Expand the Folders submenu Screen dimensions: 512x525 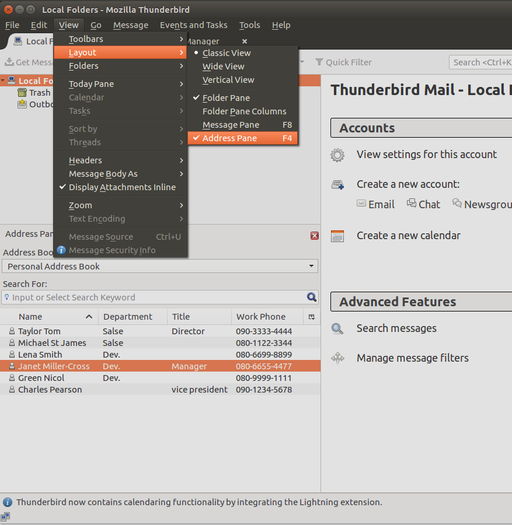[x=120, y=66]
